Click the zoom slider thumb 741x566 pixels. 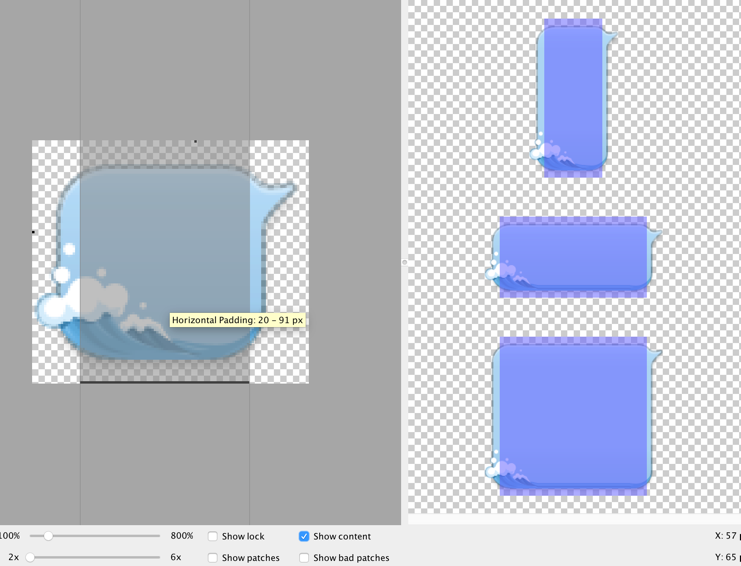[48, 536]
